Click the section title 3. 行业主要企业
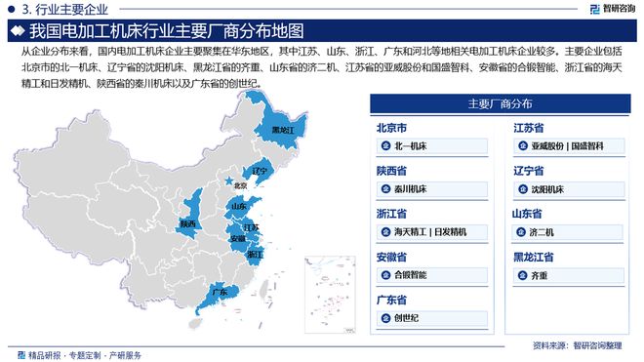 point(64,9)
